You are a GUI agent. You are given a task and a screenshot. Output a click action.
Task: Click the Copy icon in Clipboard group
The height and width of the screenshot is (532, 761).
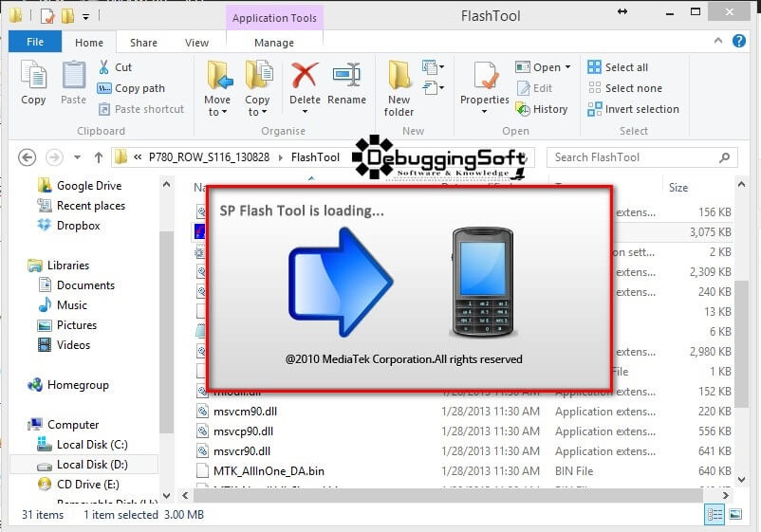pyautogui.click(x=33, y=76)
